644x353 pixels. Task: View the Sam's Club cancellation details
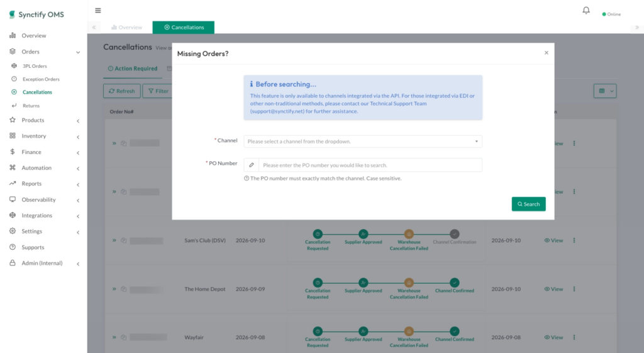[x=553, y=240]
